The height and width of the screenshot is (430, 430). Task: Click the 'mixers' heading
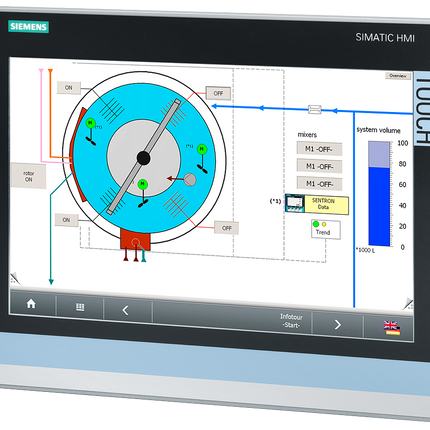click(307, 135)
